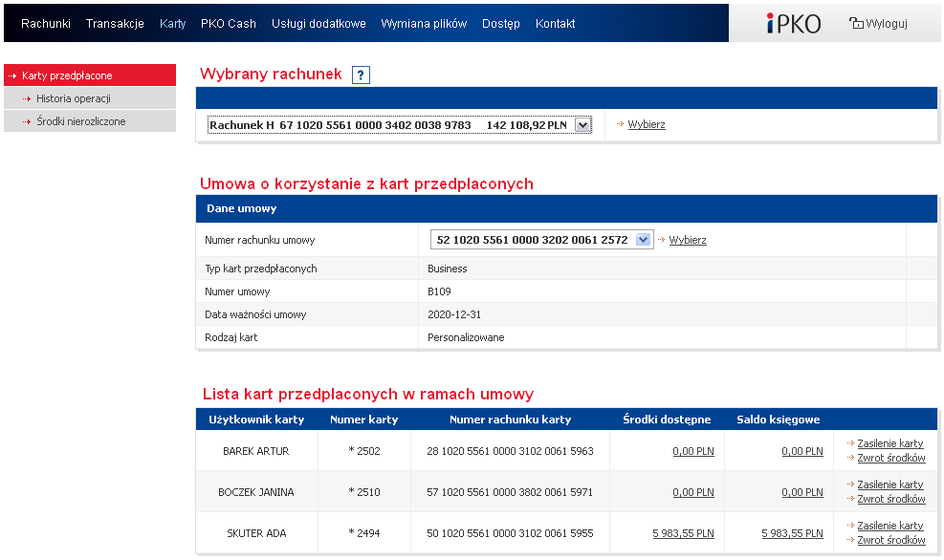
Task: Open the Usługi dodatkowe menu
Action: pos(318,24)
